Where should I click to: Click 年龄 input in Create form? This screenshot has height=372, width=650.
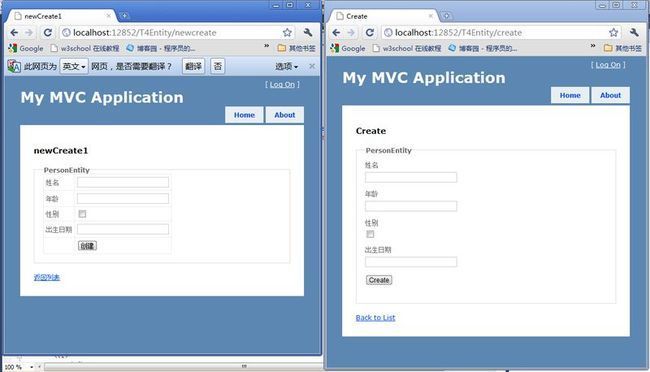point(411,206)
